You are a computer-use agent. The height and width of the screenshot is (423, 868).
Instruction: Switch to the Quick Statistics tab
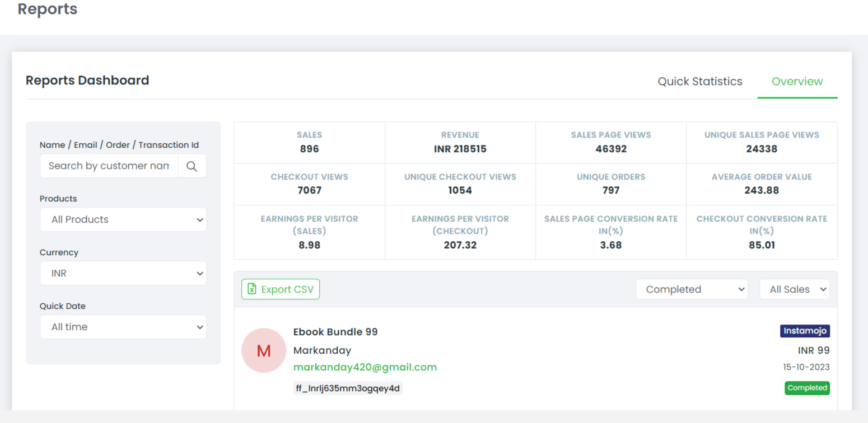[x=700, y=81]
